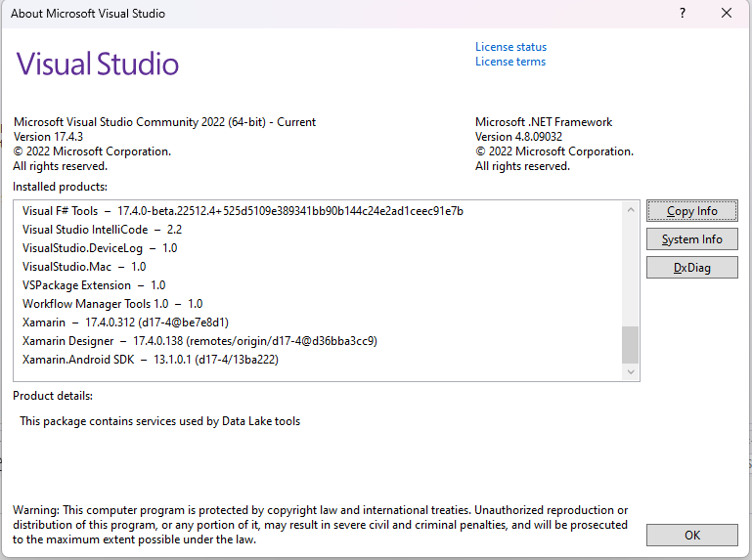Click the help question mark icon
This screenshot has width=752, height=560.
click(683, 14)
